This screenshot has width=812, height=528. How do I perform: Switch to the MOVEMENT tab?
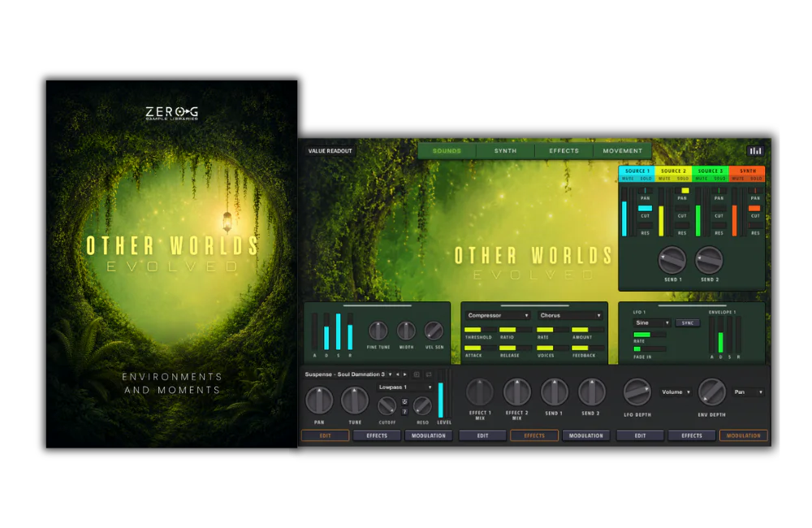click(x=623, y=151)
